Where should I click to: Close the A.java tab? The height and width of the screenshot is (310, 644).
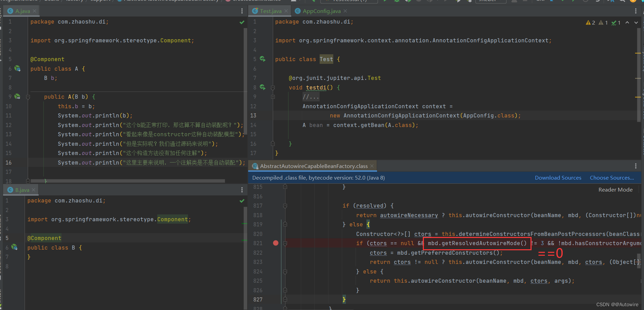35,11
